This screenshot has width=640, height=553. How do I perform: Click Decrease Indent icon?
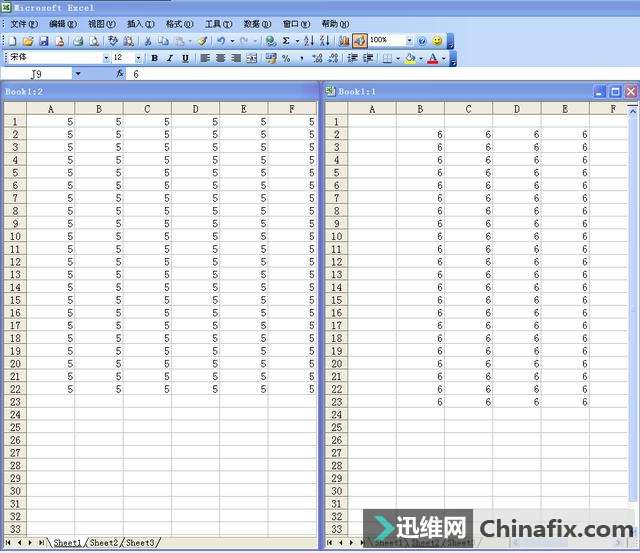pos(352,58)
